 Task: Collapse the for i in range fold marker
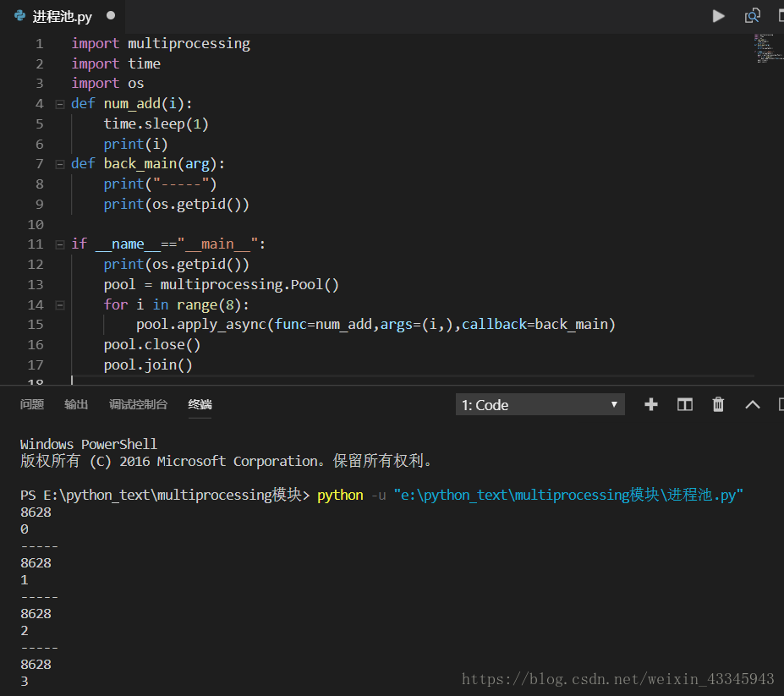click(60, 305)
